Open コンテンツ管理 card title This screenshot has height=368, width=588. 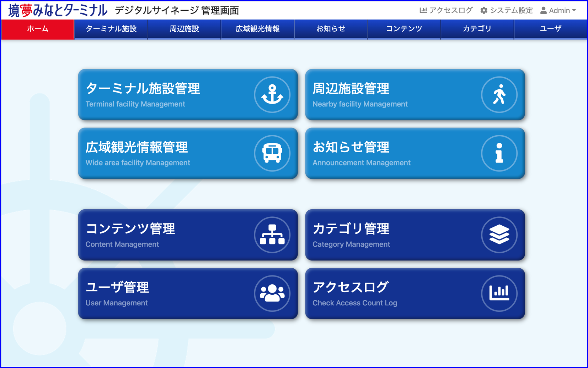(x=130, y=229)
